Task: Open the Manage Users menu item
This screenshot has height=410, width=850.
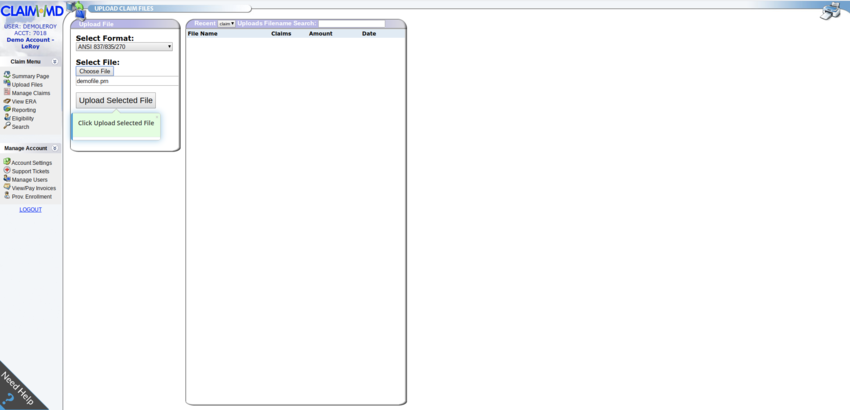Action: [29, 180]
